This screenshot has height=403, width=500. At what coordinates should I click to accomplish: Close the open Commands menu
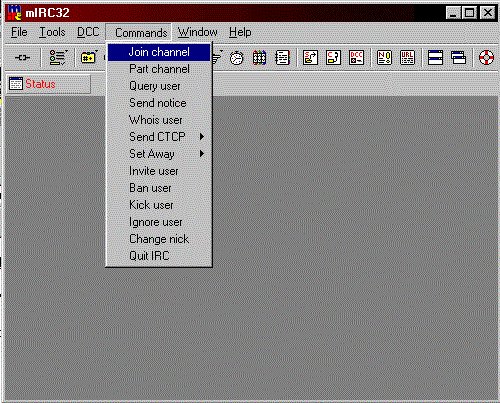pyautogui.click(x=139, y=32)
